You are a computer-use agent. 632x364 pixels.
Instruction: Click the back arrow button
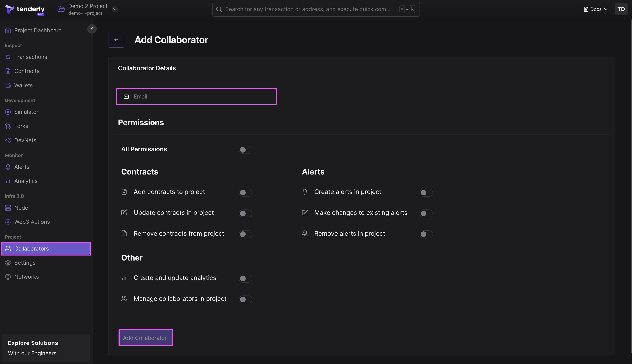tap(116, 40)
